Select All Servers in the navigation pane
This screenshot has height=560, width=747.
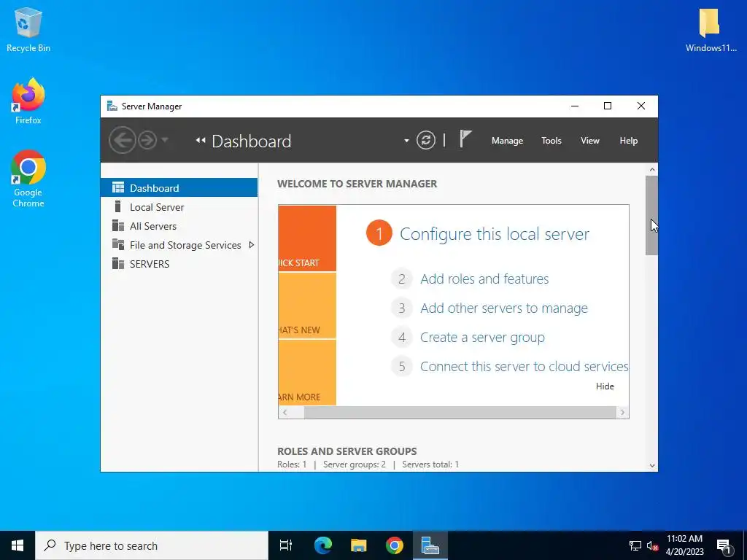click(x=179, y=226)
